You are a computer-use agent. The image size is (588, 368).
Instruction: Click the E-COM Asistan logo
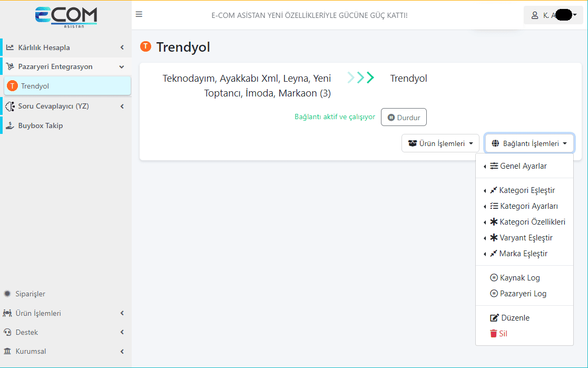[x=66, y=17]
